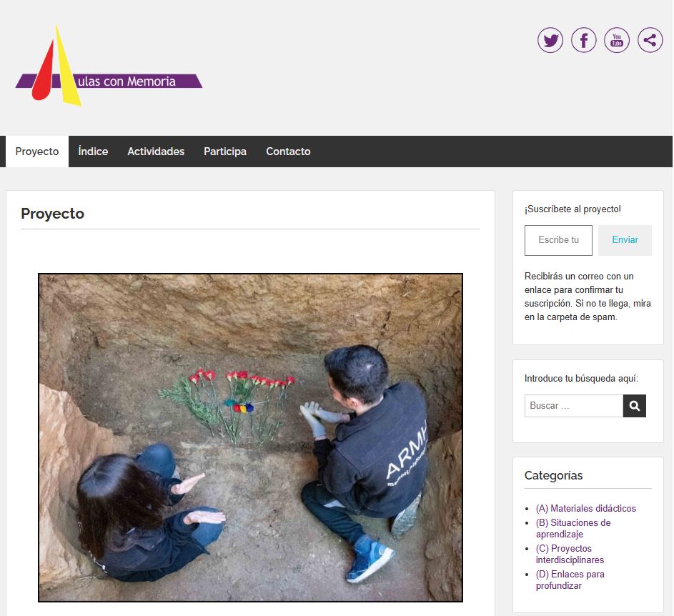Click the grave excavation photo with carnations
This screenshot has height=616, width=674.
tap(250, 437)
